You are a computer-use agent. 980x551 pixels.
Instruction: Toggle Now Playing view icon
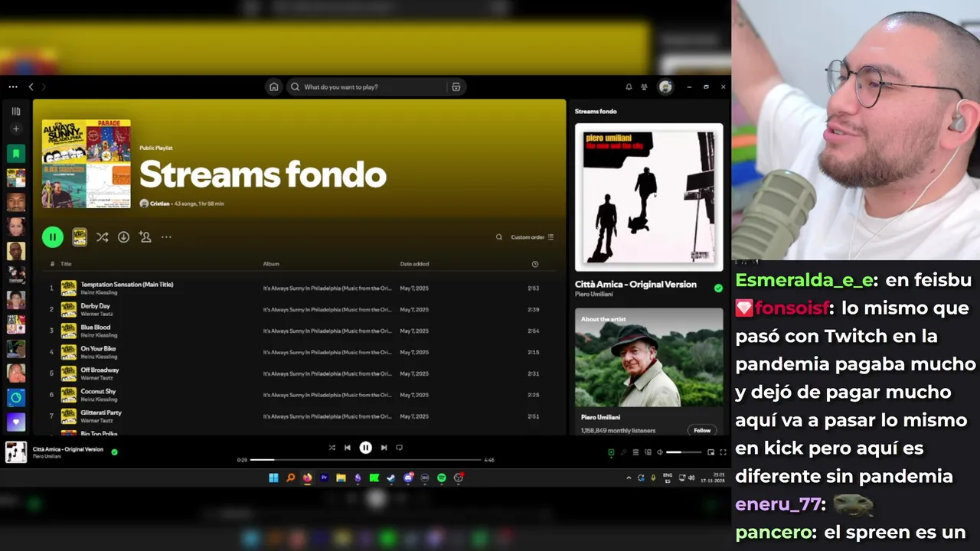click(x=611, y=452)
